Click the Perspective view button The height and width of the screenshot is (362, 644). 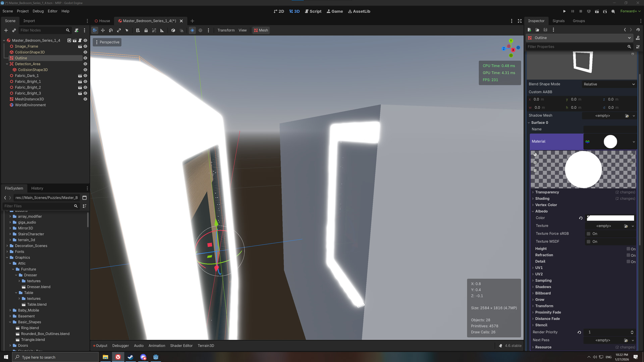[x=107, y=42]
